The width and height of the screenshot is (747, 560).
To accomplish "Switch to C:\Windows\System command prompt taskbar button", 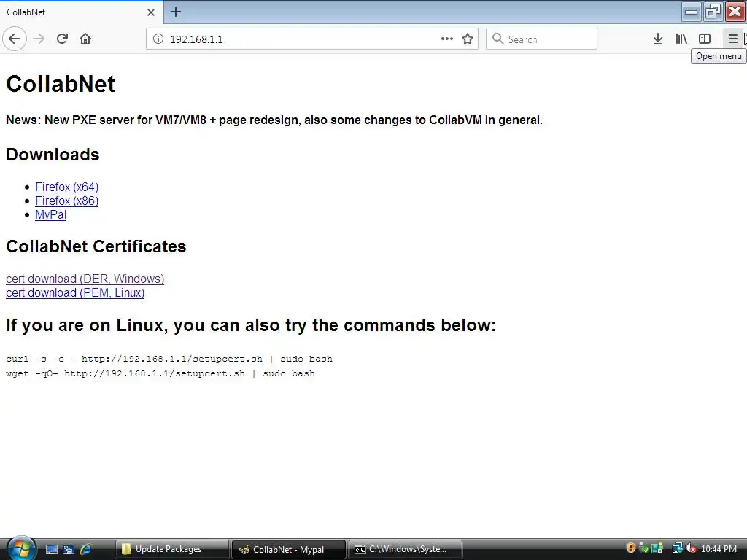I will 406,550.
